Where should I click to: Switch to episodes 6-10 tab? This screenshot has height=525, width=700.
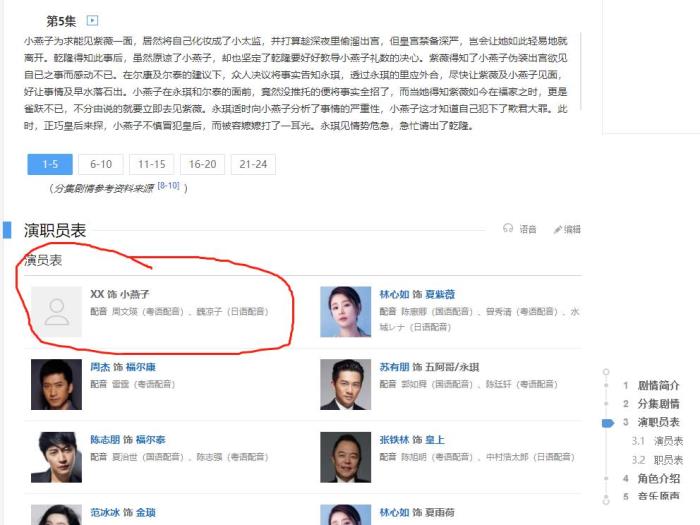[x=101, y=164]
